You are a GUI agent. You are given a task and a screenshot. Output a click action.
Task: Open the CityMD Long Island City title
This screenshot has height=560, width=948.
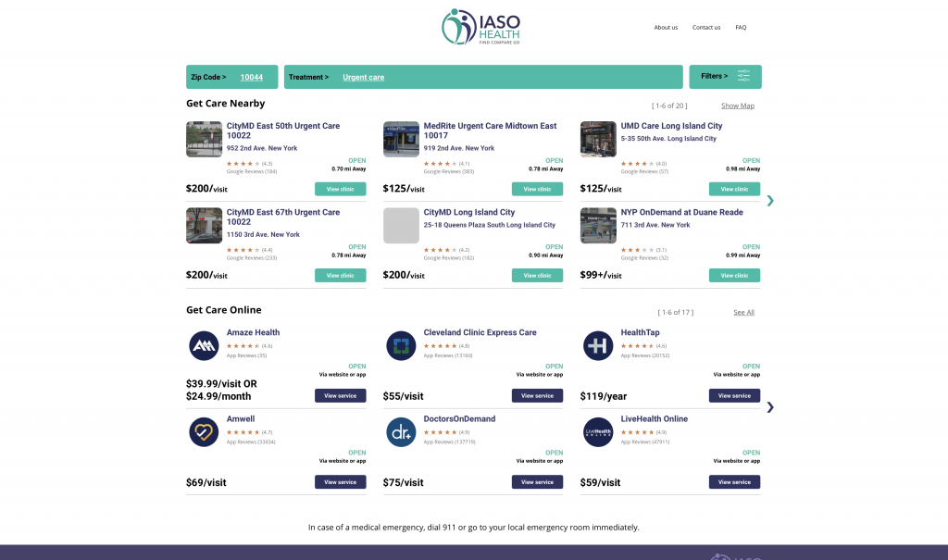pyautogui.click(x=468, y=212)
